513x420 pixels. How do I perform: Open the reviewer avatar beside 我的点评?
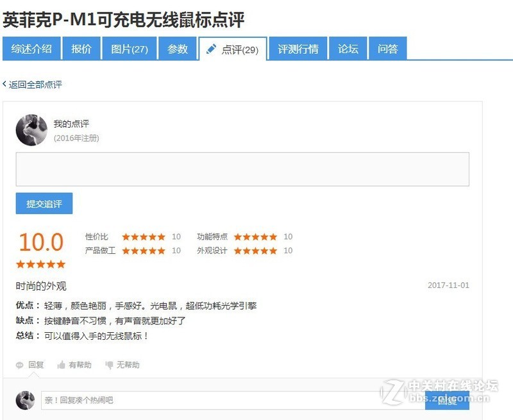point(31,130)
